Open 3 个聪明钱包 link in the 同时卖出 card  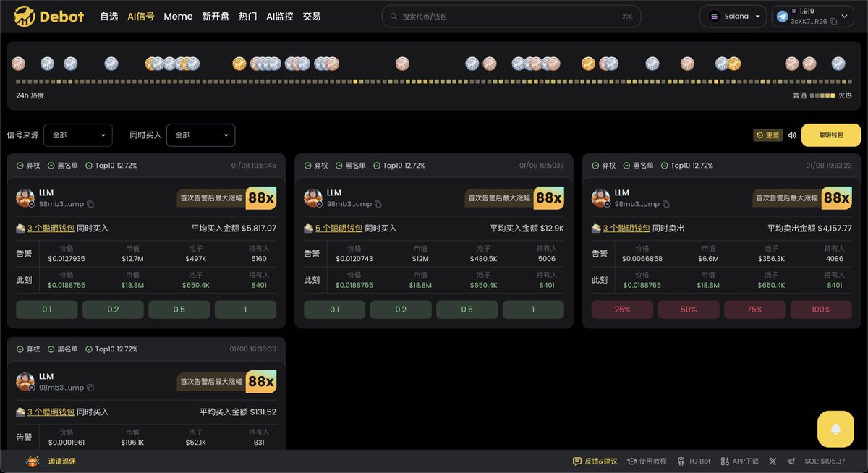pyautogui.click(x=626, y=229)
